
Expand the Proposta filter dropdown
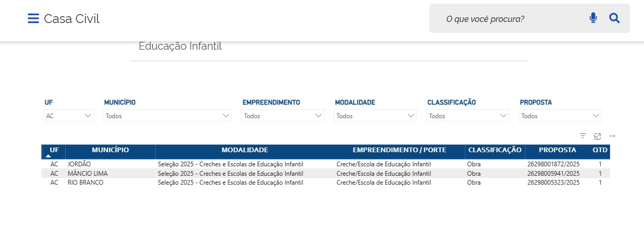(560, 116)
